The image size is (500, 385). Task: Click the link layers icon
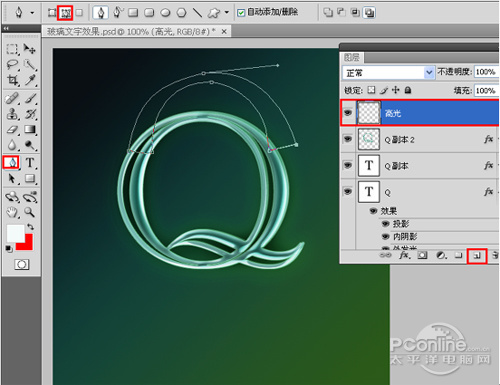click(x=386, y=255)
